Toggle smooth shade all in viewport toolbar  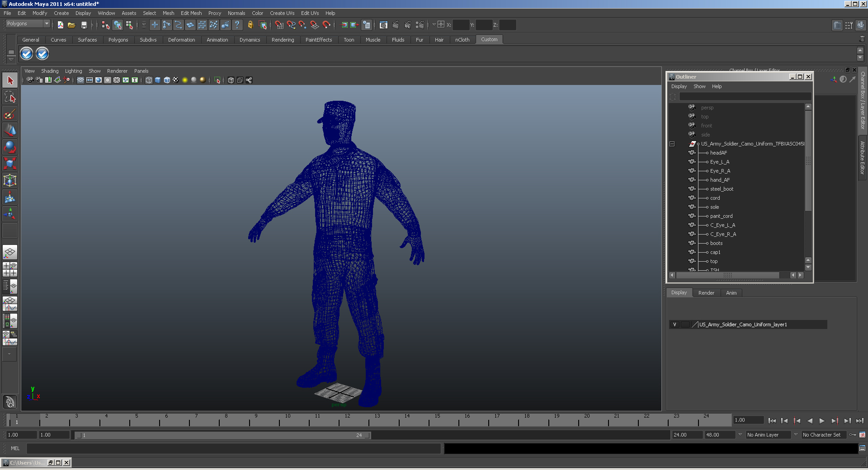coord(158,80)
